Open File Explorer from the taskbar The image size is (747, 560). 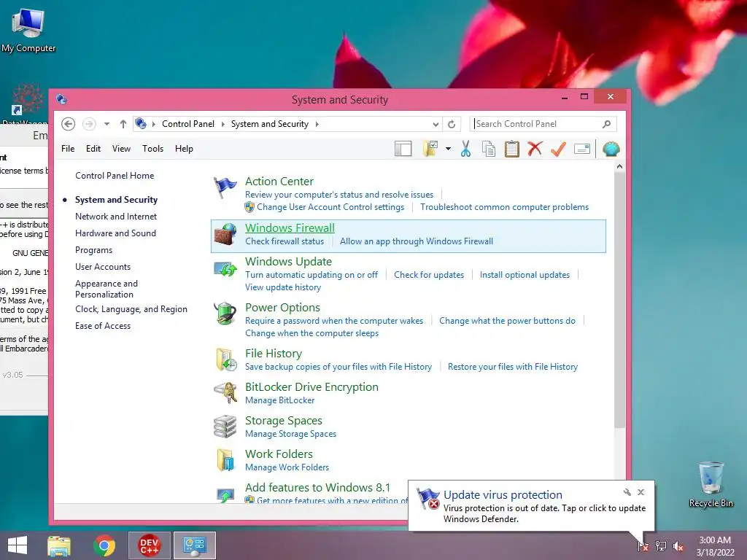coord(59,546)
